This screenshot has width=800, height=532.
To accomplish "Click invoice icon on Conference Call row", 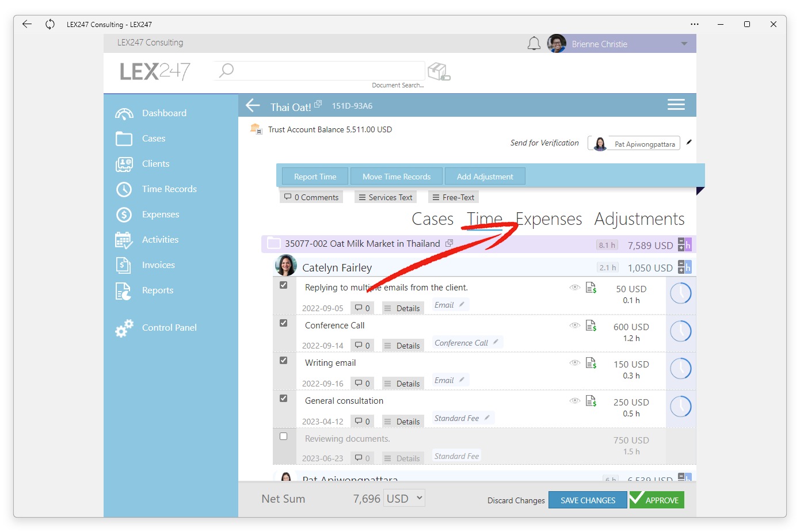I will 591,326.
